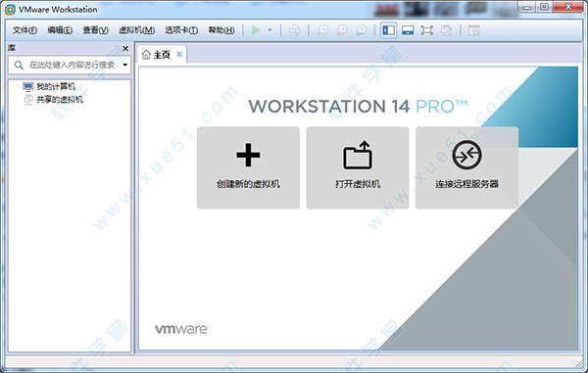This screenshot has width=588, height=373.
Task: Maximize the VMware Workstation window
Action: click(x=544, y=7)
